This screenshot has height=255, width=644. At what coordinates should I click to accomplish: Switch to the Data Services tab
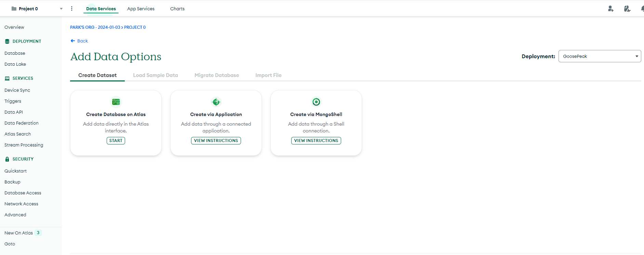[x=101, y=9]
